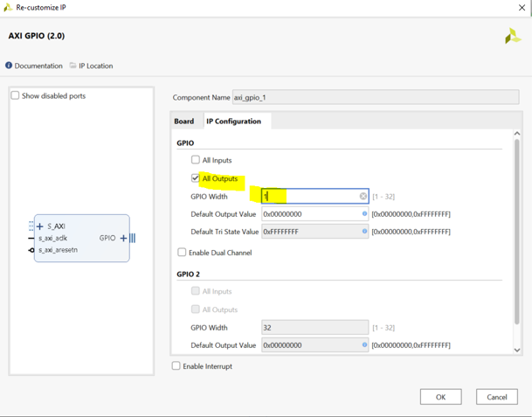Enable Dual Channel checkbox
The height and width of the screenshot is (417, 532).
[182, 252]
